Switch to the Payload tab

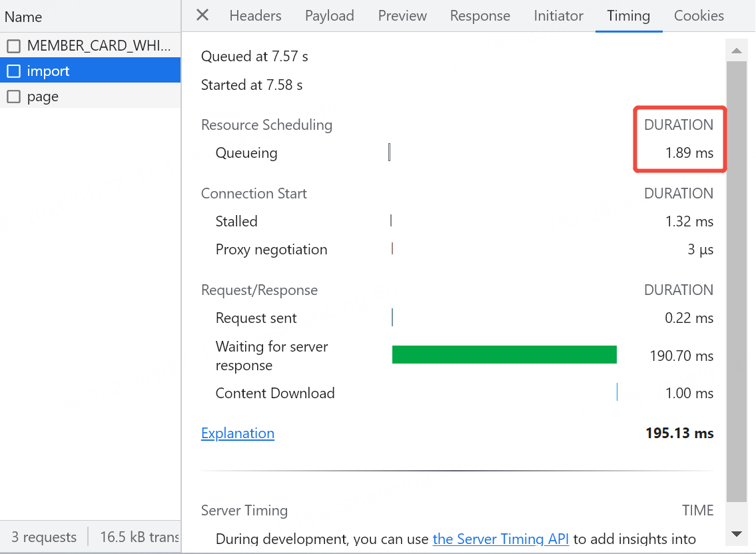(x=329, y=16)
